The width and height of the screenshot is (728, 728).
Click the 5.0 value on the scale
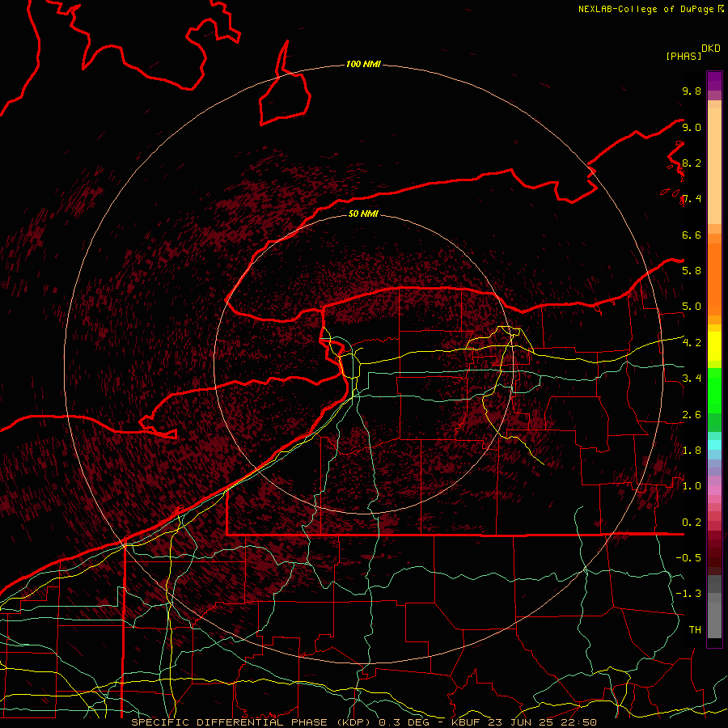click(692, 307)
